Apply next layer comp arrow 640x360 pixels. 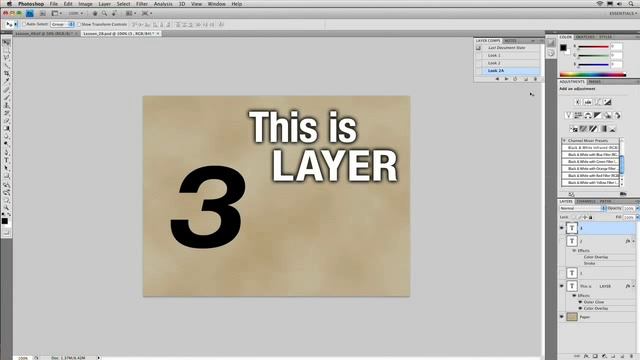coord(507,79)
